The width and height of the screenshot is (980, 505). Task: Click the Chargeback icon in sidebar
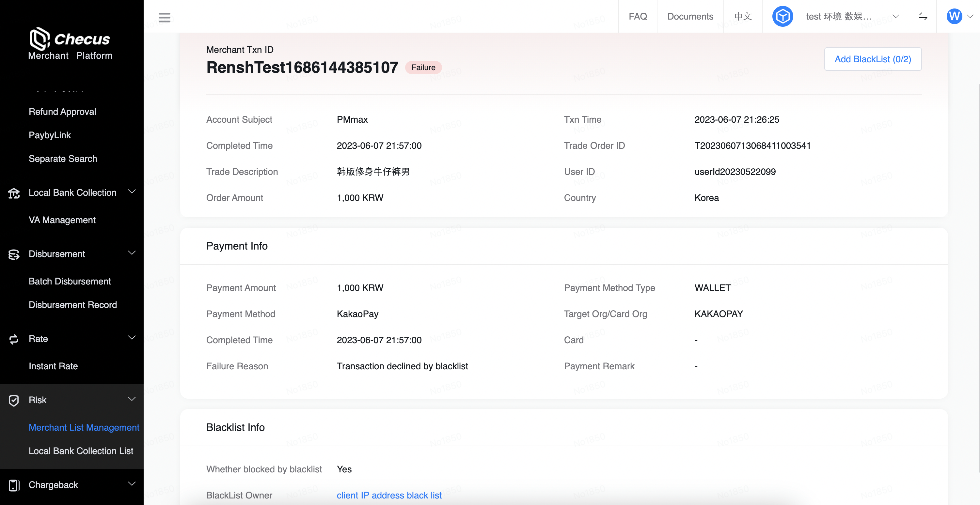coord(14,485)
